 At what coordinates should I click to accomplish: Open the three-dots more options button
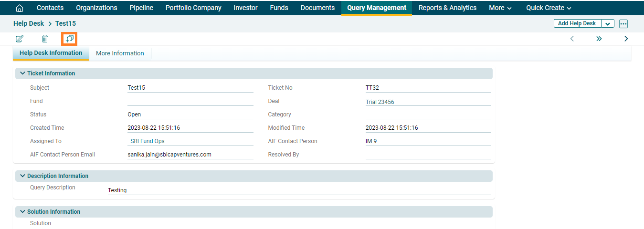(x=623, y=24)
